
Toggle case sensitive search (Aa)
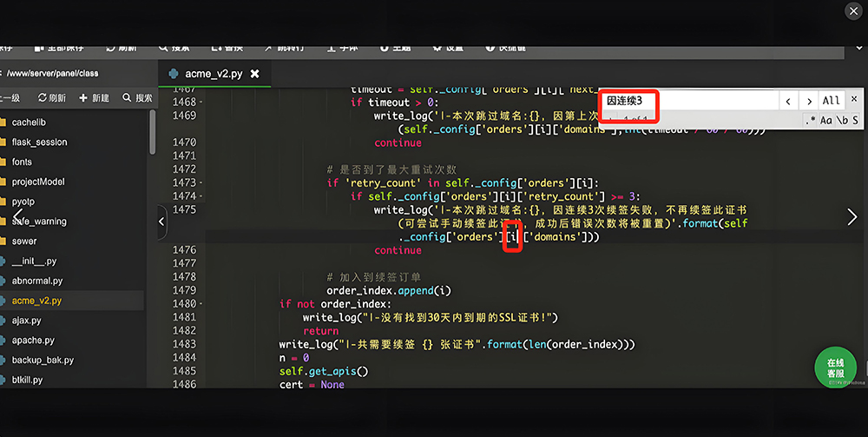(x=825, y=121)
